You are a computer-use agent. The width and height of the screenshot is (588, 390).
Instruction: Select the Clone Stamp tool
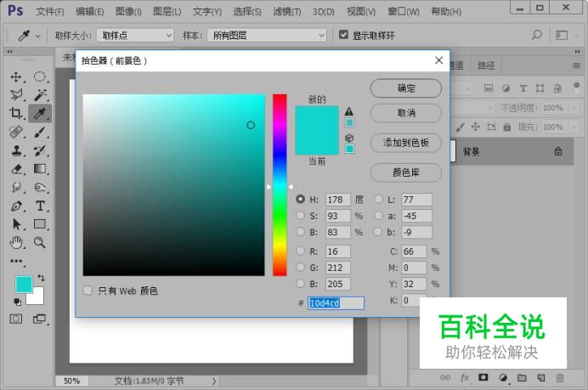tap(16, 150)
